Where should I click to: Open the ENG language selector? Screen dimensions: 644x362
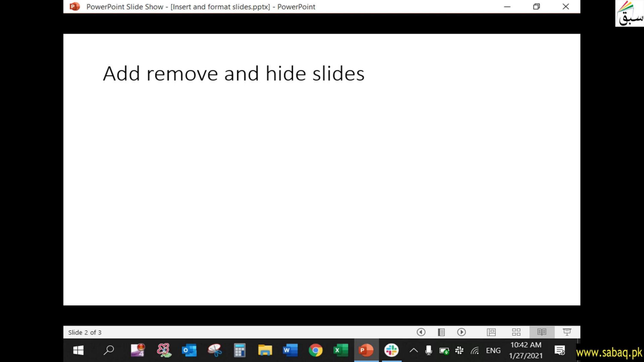point(493,350)
